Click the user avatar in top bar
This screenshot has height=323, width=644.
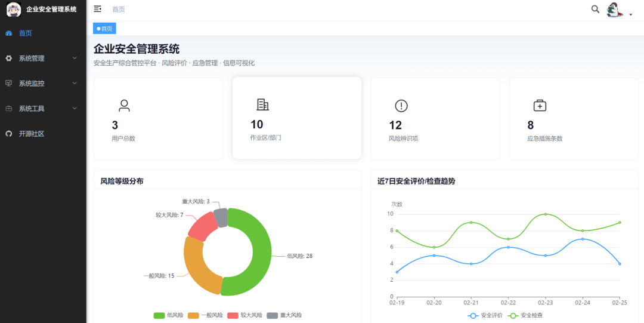pyautogui.click(x=614, y=10)
